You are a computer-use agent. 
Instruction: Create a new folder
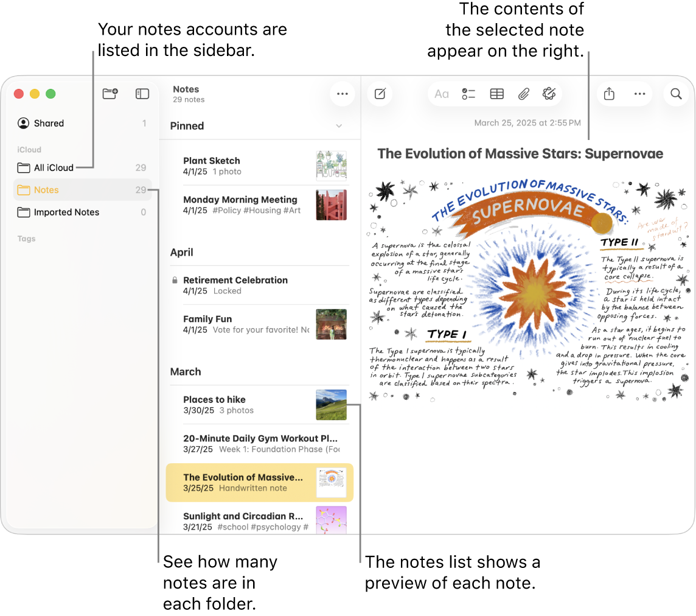click(110, 94)
